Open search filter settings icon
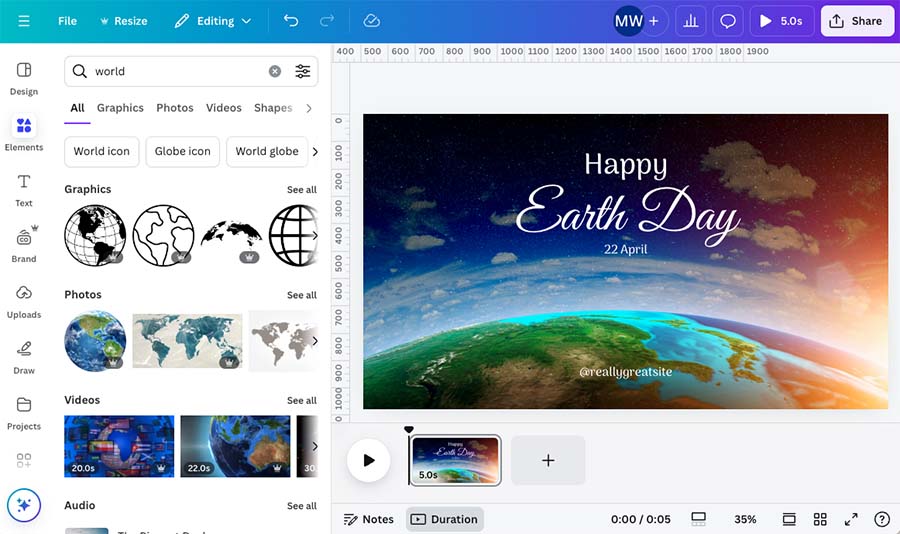 302,71
